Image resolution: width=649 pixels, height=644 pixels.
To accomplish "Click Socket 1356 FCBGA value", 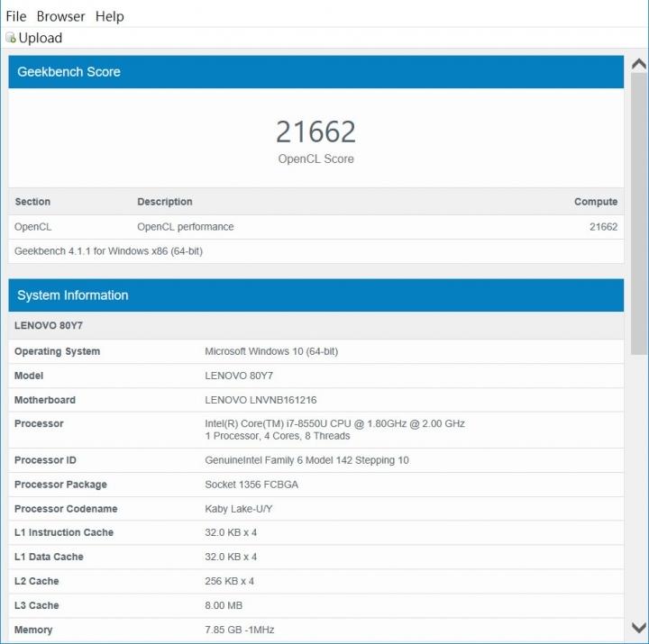I will coord(251,485).
